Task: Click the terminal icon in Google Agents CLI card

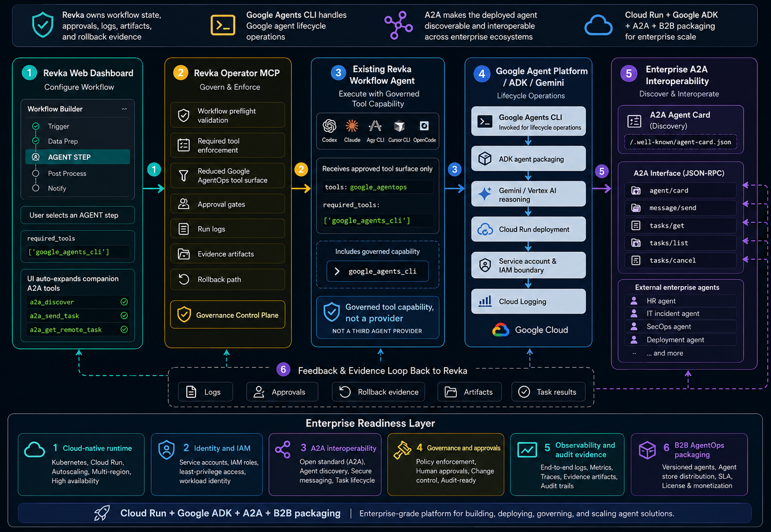Action: point(485,122)
